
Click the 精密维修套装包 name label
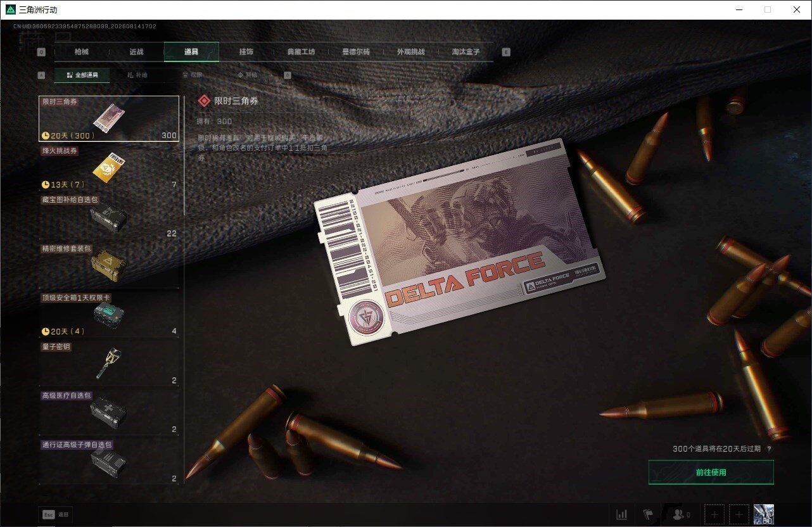67,249
